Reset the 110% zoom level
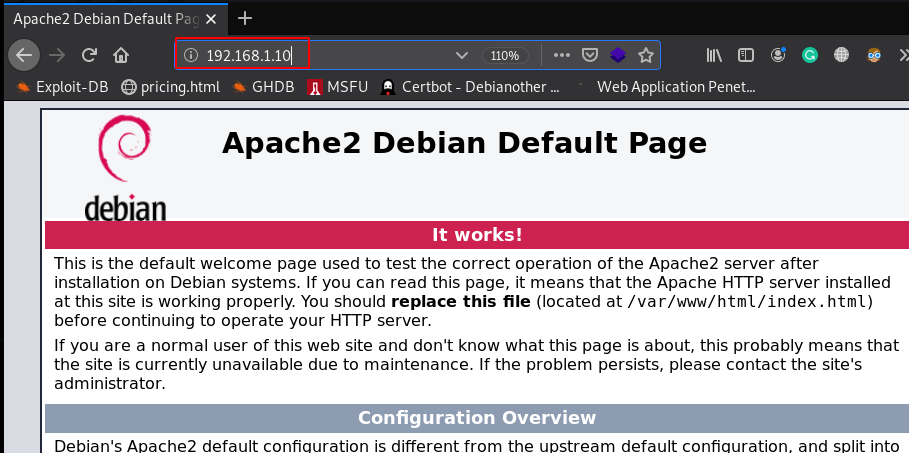The width and height of the screenshot is (909, 453). [x=505, y=56]
